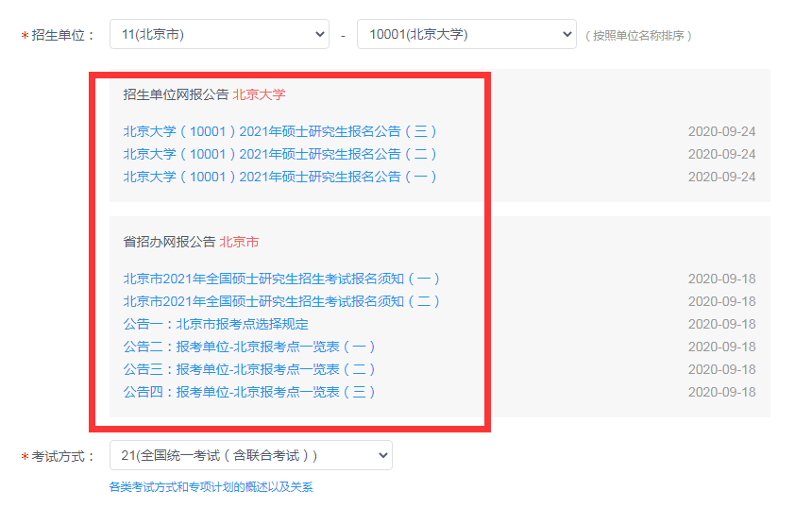Open 北京市2021年全国硕士研究生招生考试报名须知（一）
Viewport: 812px width, 508px height.
[x=281, y=279]
